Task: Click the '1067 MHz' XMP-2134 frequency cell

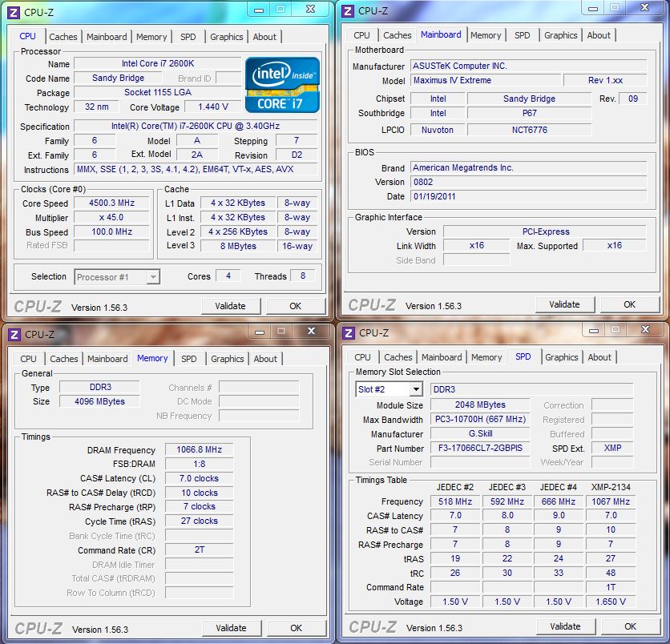Action: click(x=611, y=501)
